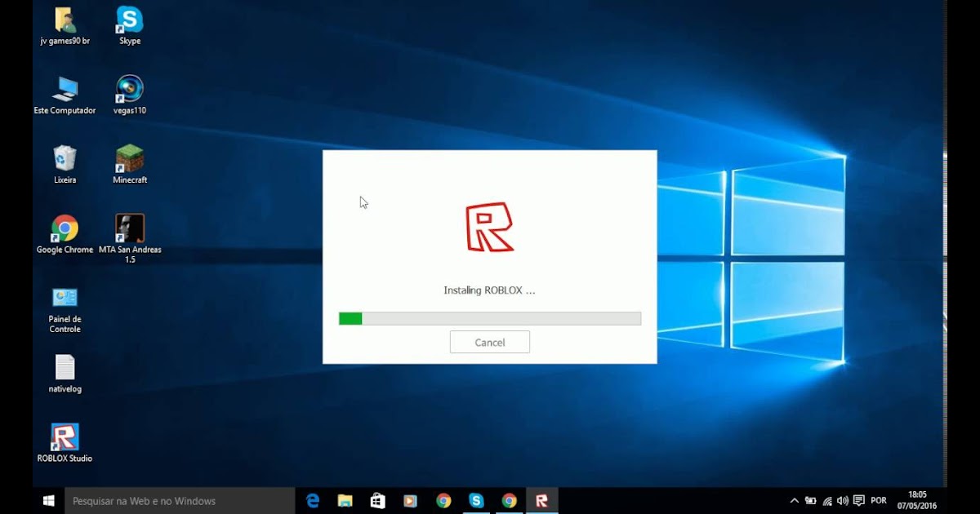980x514 pixels.
Task: Select the ROBLOX Studio desktop shortcut
Action: 65,443
